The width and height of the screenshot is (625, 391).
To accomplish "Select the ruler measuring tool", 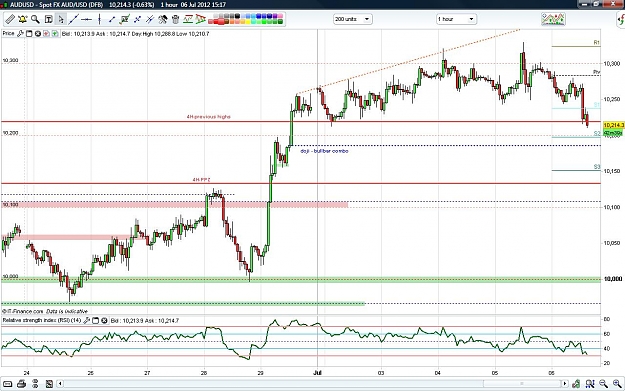I will pos(10,19).
